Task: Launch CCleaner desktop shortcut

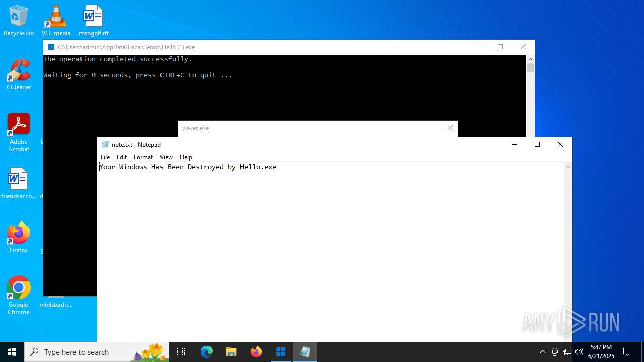Action: [x=19, y=74]
